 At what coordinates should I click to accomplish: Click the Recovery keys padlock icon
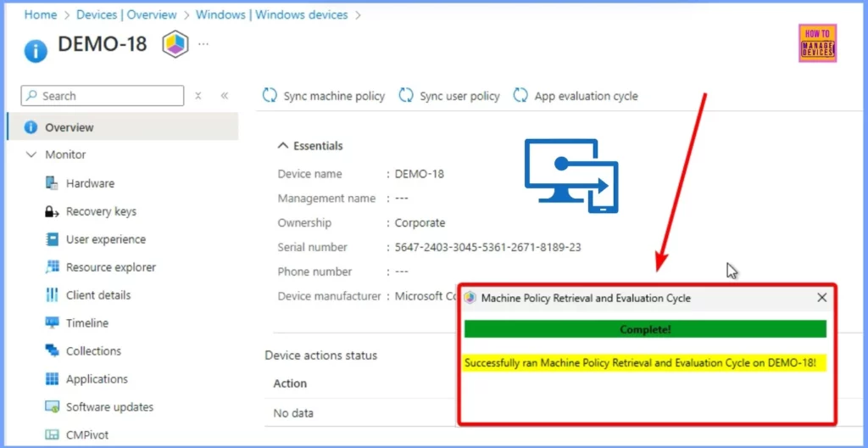pyautogui.click(x=52, y=211)
